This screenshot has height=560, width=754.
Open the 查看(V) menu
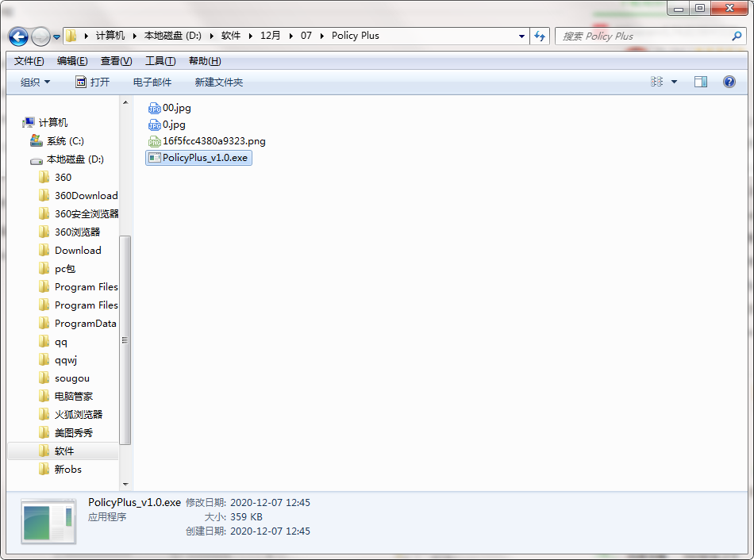click(x=117, y=61)
